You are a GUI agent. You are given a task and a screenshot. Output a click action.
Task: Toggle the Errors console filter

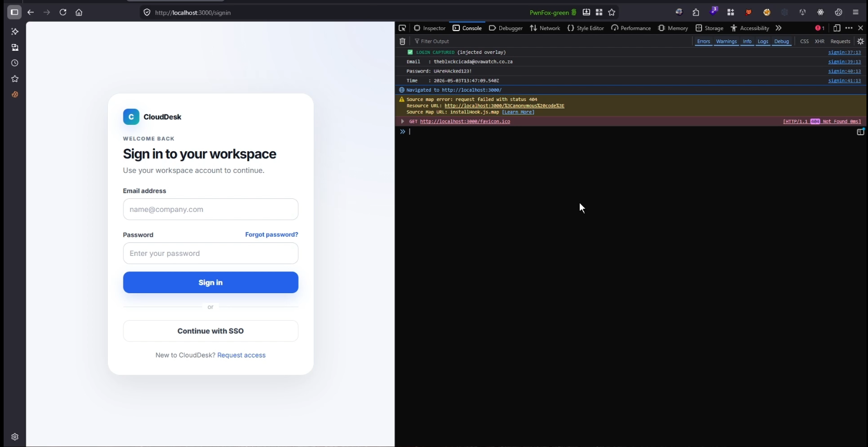[704, 41]
